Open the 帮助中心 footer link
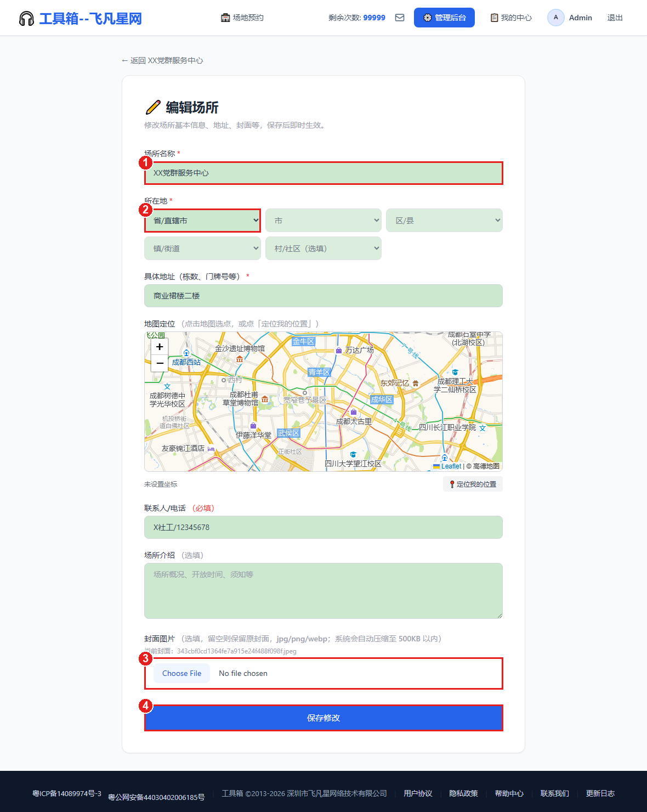 coord(509,793)
